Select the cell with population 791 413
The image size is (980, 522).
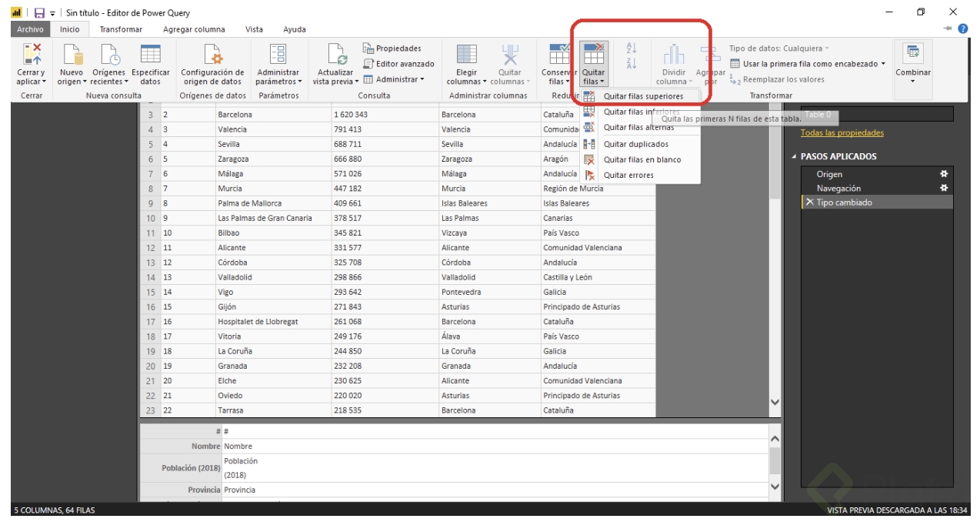(x=385, y=129)
